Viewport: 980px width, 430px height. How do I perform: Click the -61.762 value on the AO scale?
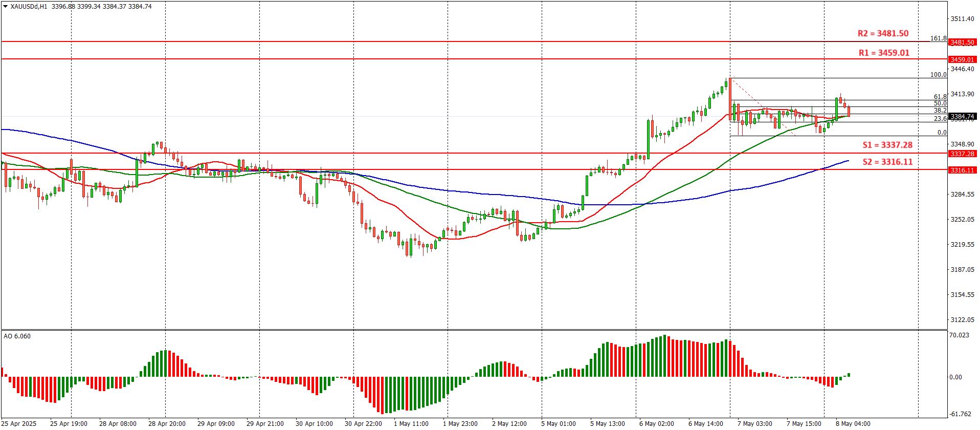pyautogui.click(x=959, y=414)
